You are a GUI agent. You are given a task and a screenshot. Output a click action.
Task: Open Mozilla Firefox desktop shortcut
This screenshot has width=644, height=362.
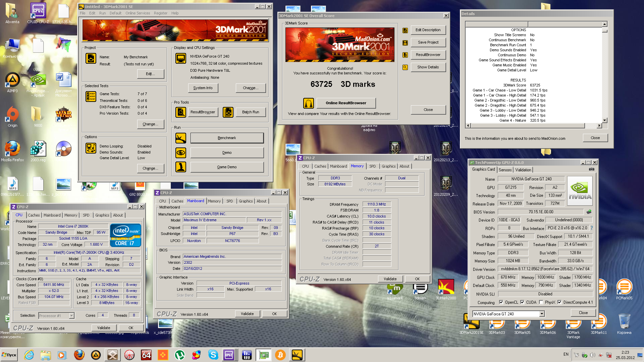[x=12, y=151]
